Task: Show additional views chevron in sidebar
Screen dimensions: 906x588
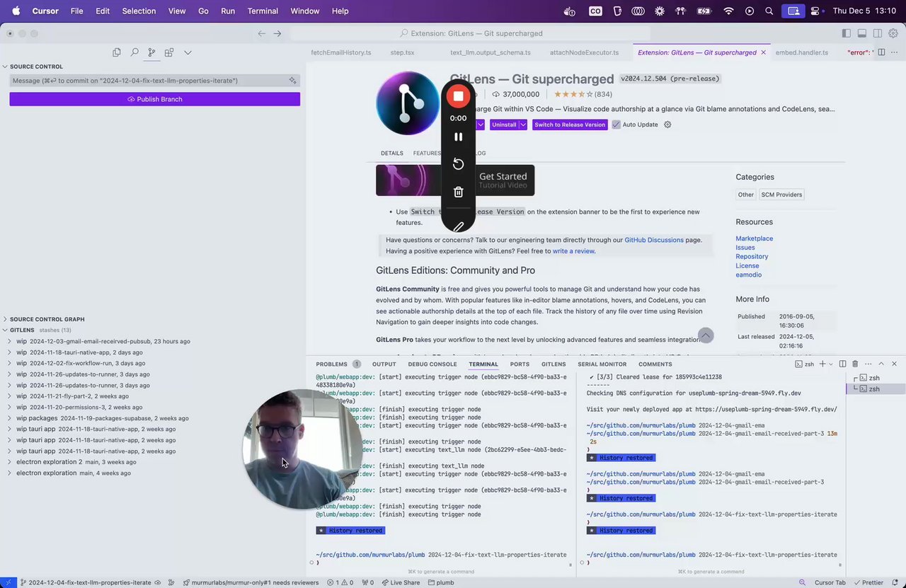Action: pyautogui.click(x=188, y=52)
